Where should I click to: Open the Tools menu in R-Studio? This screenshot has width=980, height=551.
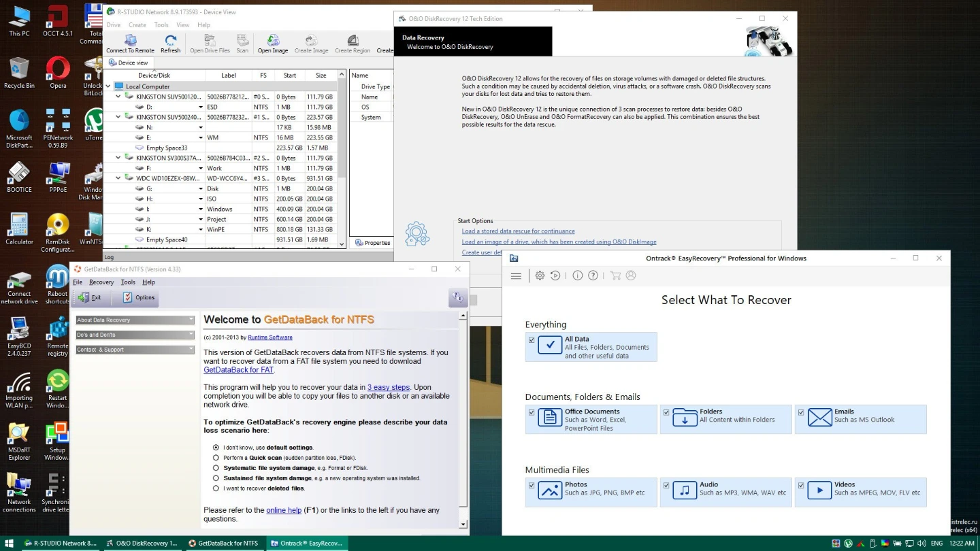pos(161,25)
